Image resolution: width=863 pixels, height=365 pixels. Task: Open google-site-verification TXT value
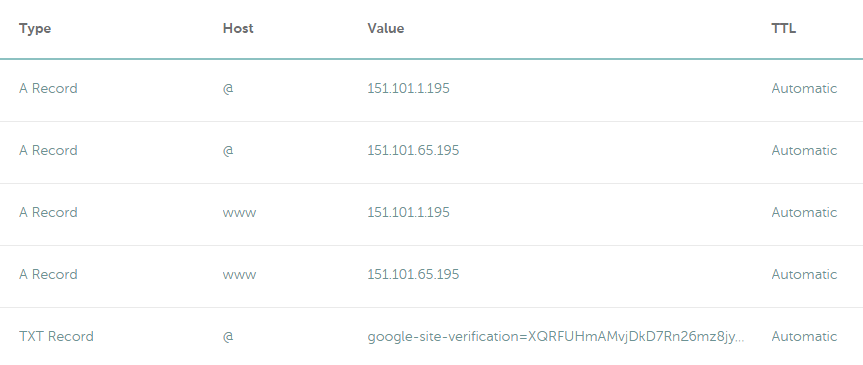[x=556, y=336]
